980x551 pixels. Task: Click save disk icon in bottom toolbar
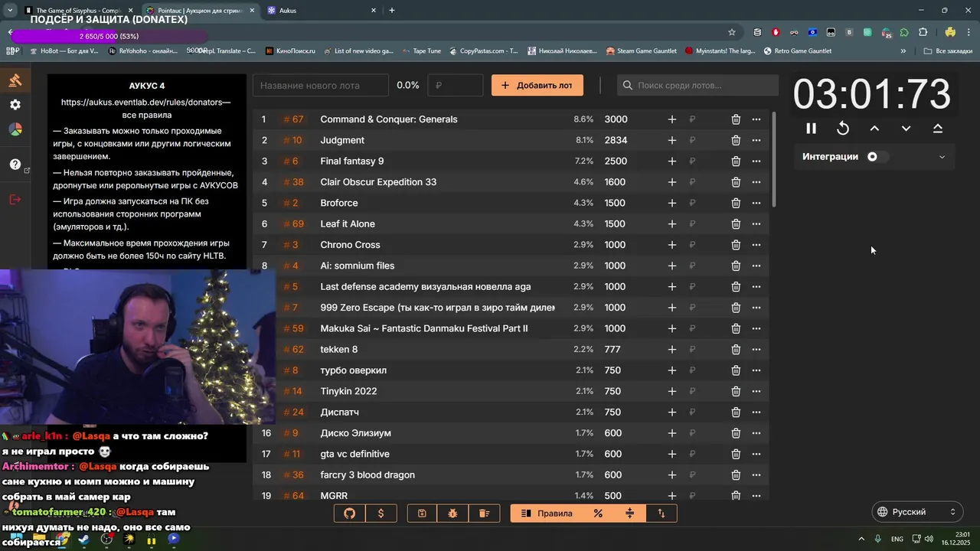(422, 514)
